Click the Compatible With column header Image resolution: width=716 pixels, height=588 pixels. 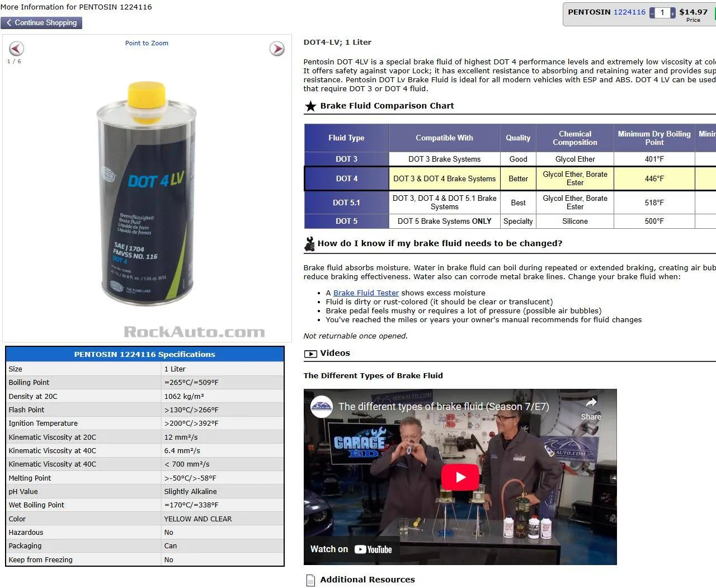444,138
